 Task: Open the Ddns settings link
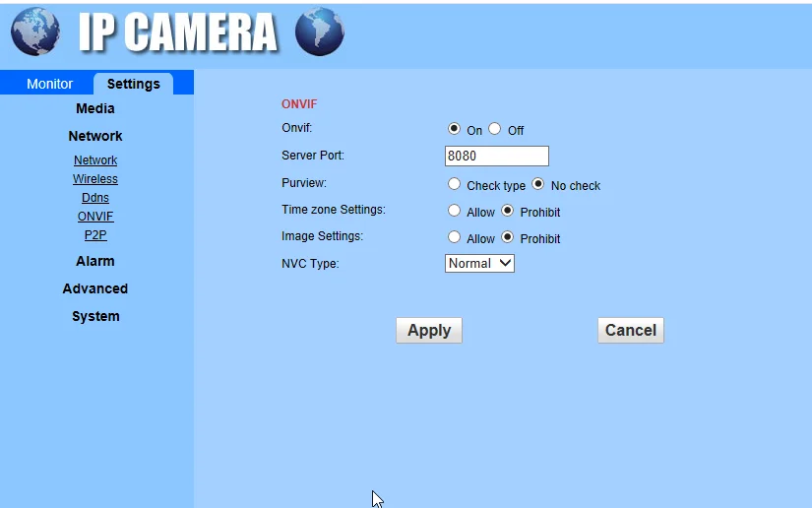(x=95, y=197)
